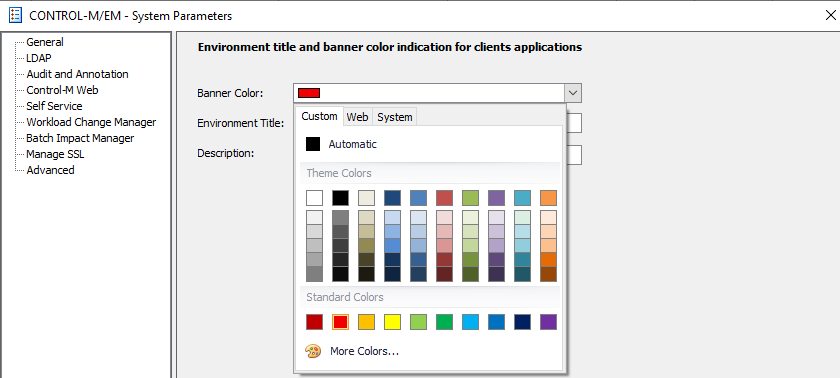Open the General settings node
This screenshot has height=378, width=840.
[45, 42]
